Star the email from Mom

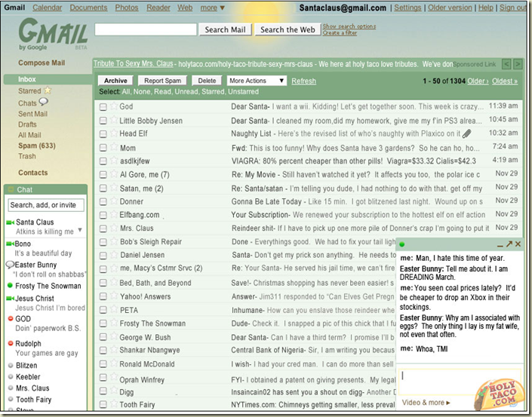click(x=114, y=147)
